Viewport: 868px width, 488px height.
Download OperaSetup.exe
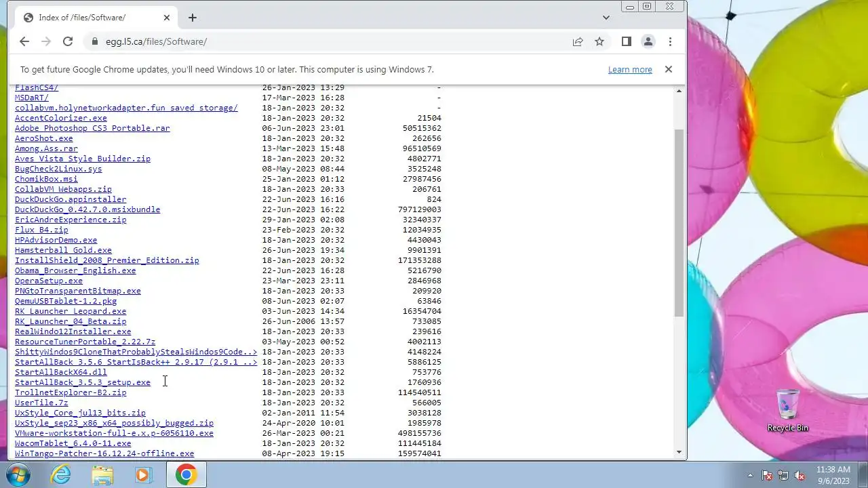point(49,281)
